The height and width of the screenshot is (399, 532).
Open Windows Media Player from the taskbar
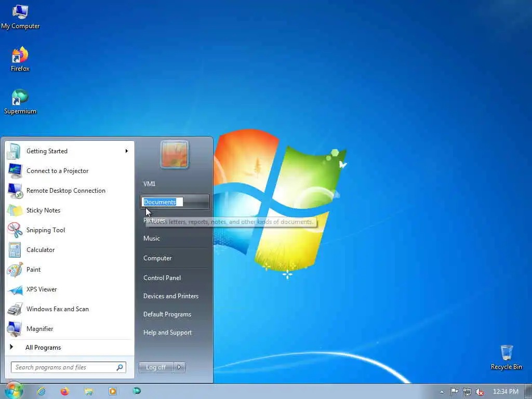113,392
